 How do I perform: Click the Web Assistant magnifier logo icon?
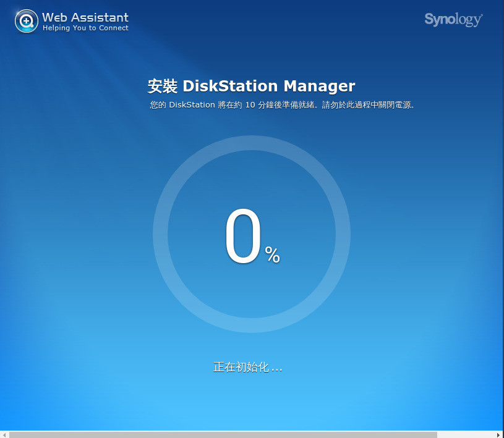[27, 21]
